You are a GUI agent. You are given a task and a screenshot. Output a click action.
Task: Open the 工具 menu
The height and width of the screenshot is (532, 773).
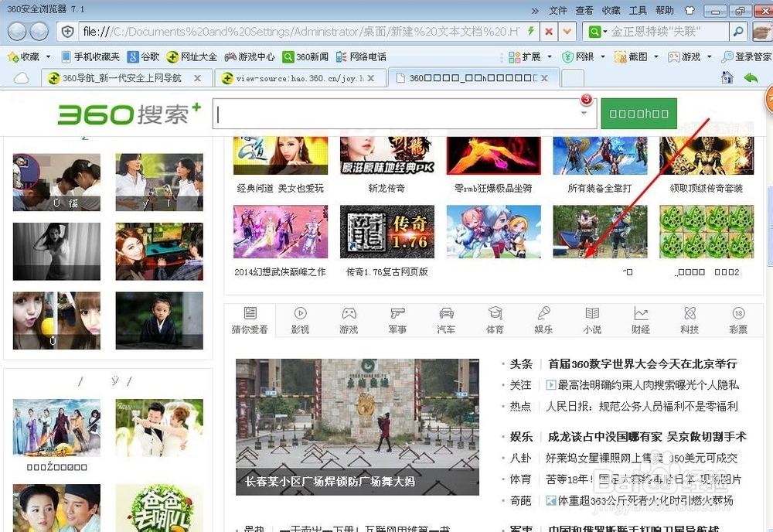coord(638,10)
